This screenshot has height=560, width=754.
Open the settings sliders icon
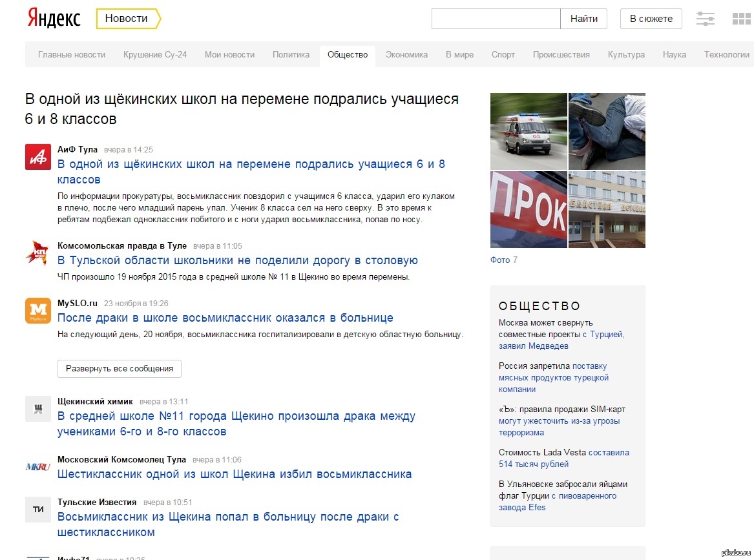tap(705, 19)
